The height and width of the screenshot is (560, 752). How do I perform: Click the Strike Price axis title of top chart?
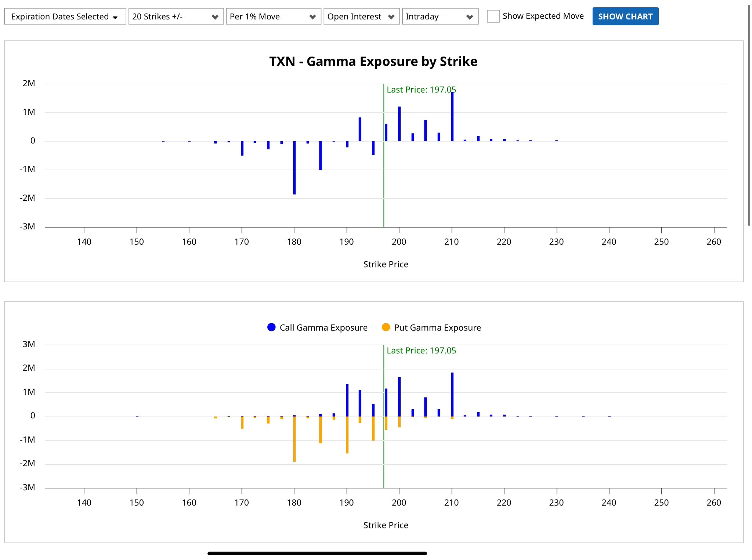(x=386, y=264)
